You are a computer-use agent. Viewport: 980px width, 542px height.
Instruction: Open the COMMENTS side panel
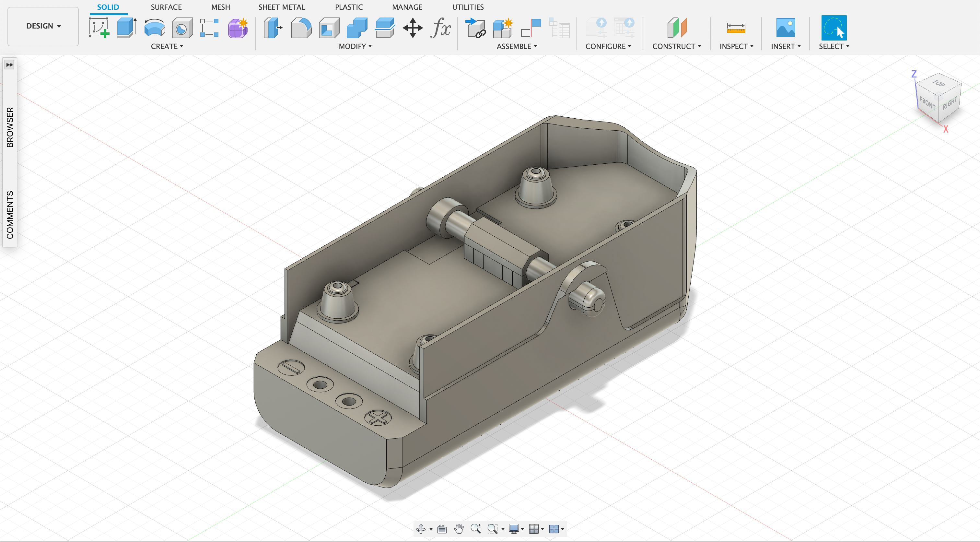[x=10, y=215]
